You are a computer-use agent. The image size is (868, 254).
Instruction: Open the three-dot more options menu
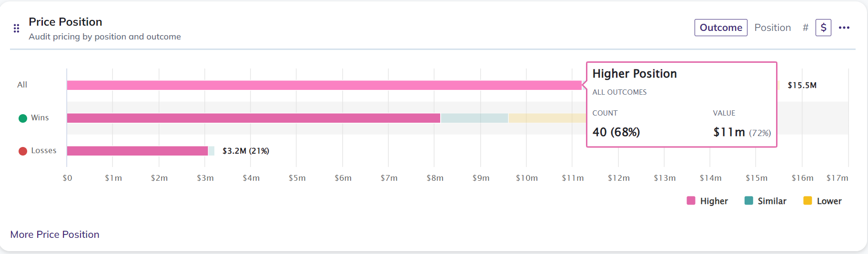tap(844, 28)
